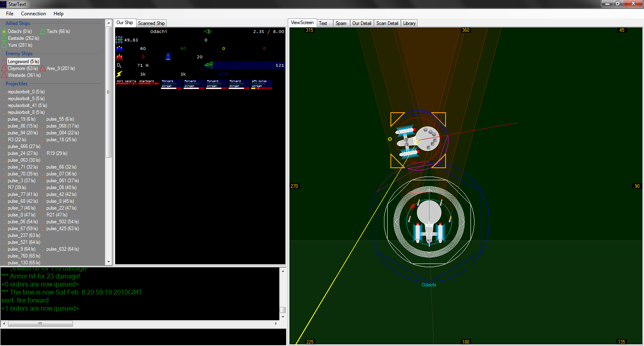Click the green Tachi ship triangle icon
Image resolution: width=644 pixels, height=346 pixels.
click(x=43, y=31)
